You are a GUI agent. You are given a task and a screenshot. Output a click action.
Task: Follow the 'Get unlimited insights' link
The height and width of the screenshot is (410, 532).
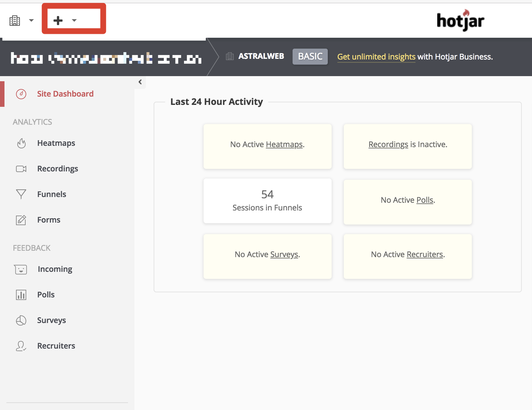[376, 57]
